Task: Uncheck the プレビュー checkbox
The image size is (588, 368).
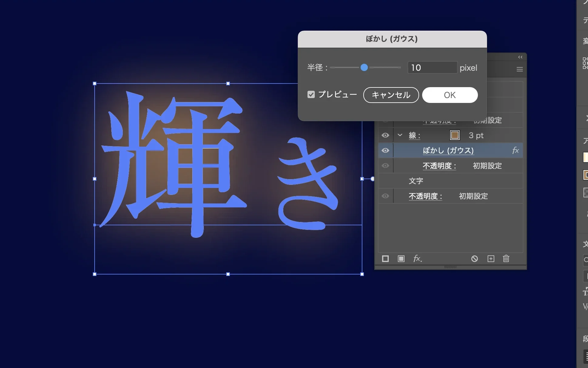Action: [x=311, y=94]
